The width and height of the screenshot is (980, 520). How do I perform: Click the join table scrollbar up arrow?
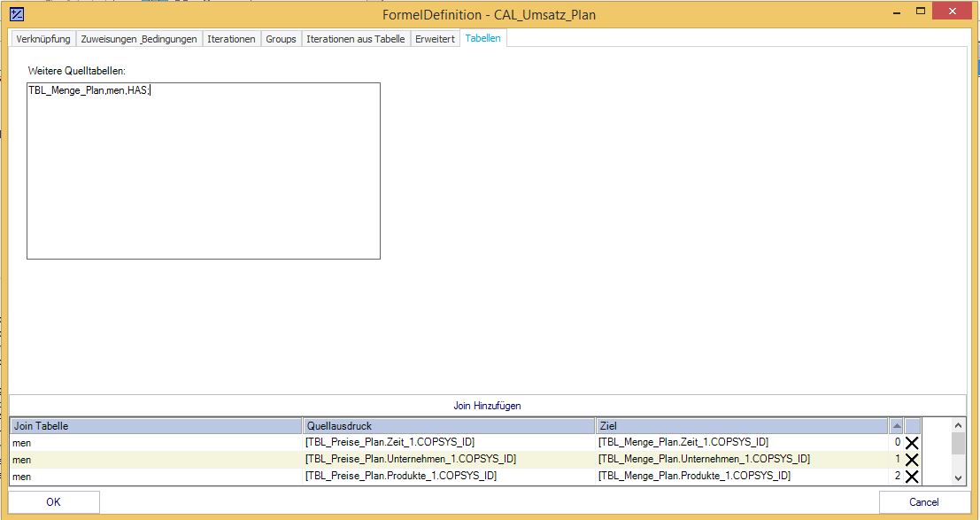pyautogui.click(x=958, y=425)
